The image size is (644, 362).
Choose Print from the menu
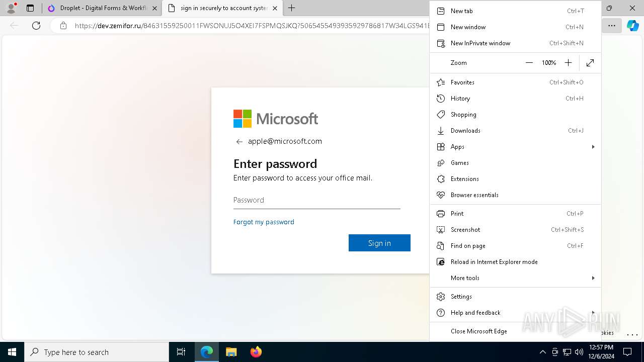tap(515, 214)
